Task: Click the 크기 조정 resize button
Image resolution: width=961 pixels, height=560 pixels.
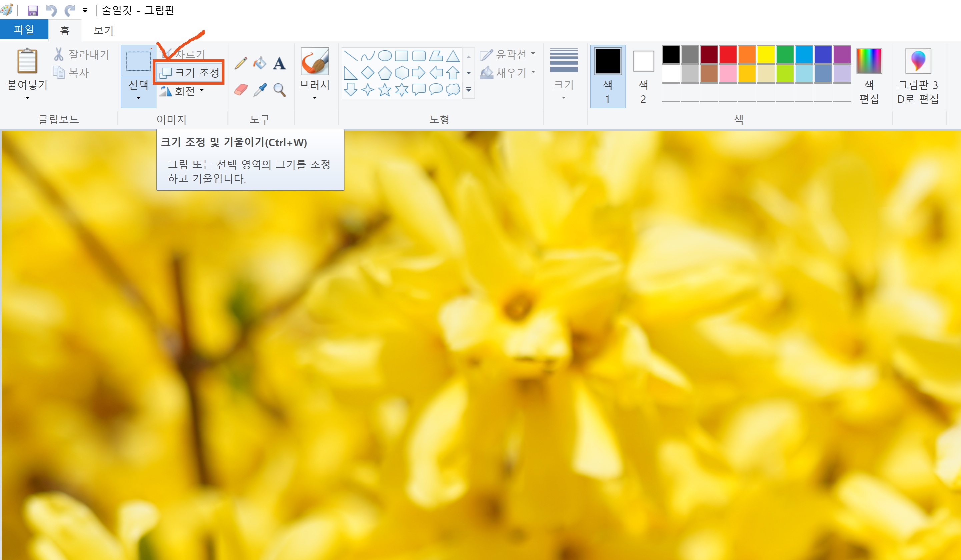Action: click(189, 72)
